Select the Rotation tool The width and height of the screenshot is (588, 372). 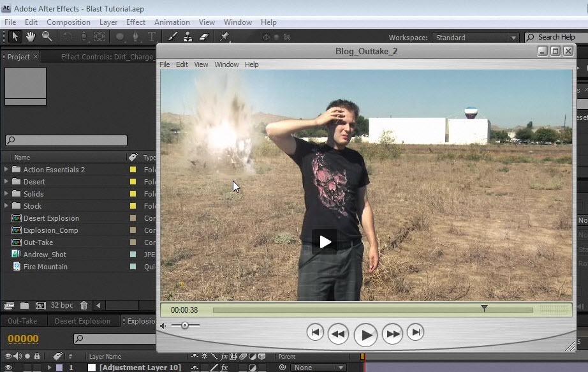(x=68, y=37)
